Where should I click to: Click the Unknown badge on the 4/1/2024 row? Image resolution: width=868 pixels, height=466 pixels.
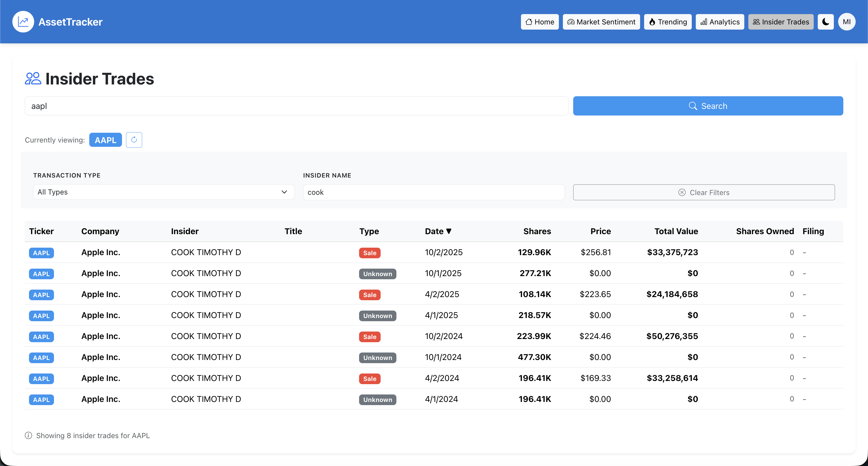coord(377,400)
